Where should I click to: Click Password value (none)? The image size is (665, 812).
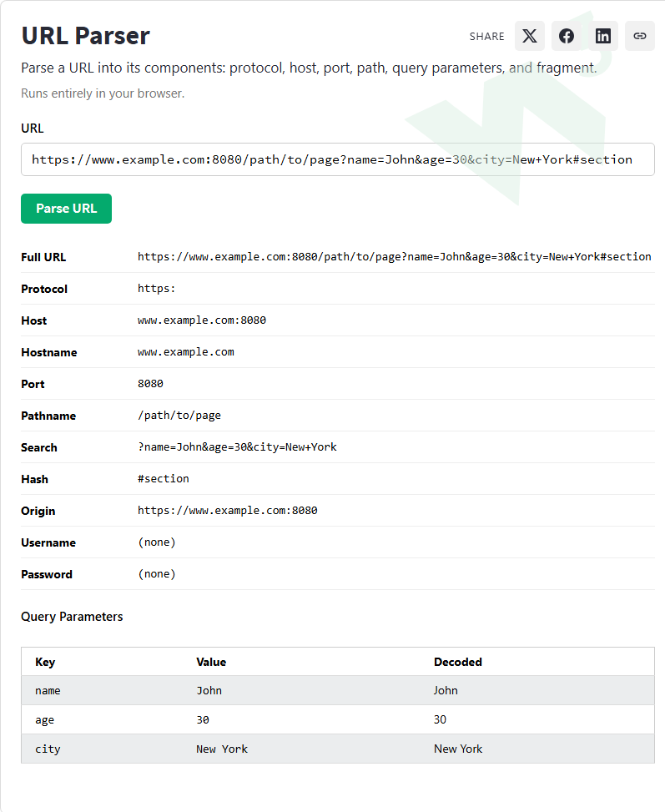coord(157,574)
